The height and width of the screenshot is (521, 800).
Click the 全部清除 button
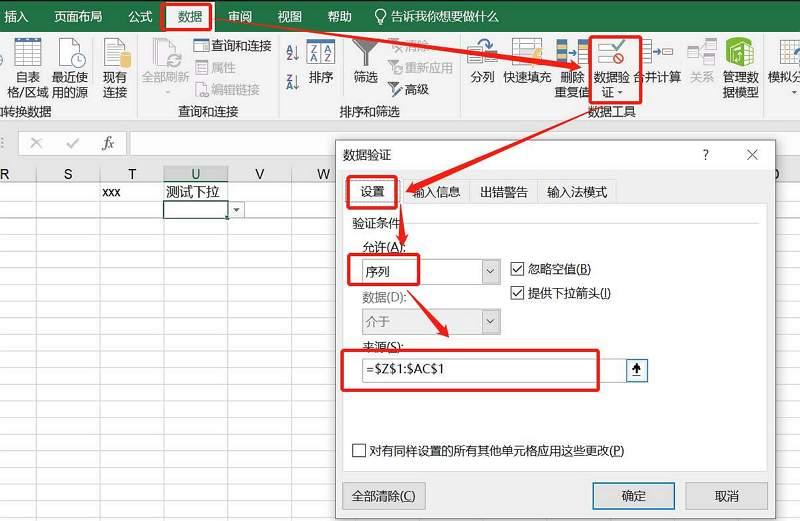[x=384, y=495]
